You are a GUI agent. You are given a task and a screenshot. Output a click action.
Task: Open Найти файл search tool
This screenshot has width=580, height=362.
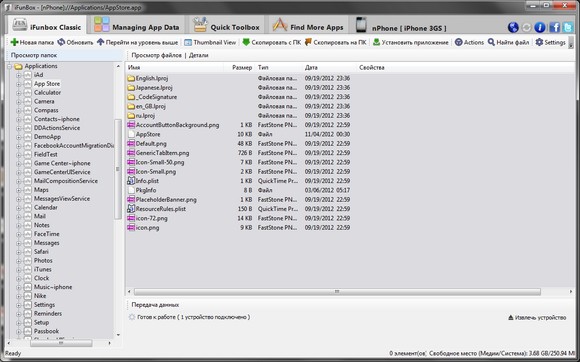tap(508, 42)
